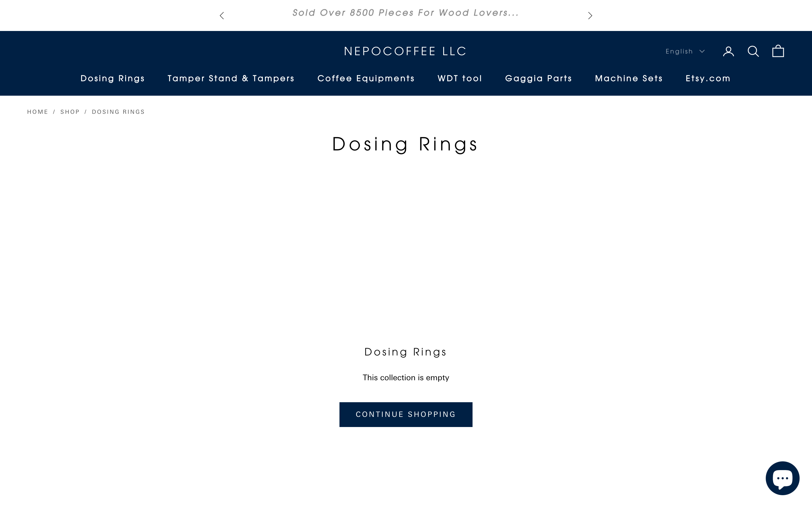812x507 pixels.
Task: Click the Shopify chat support icon
Action: coord(783,477)
